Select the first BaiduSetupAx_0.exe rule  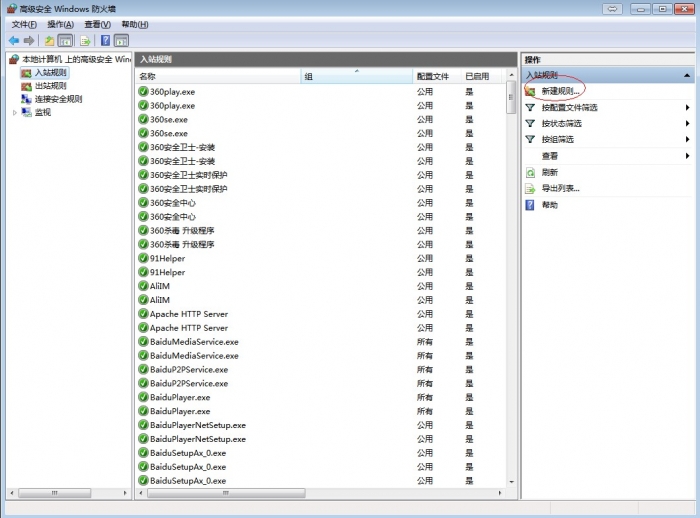tap(188, 453)
